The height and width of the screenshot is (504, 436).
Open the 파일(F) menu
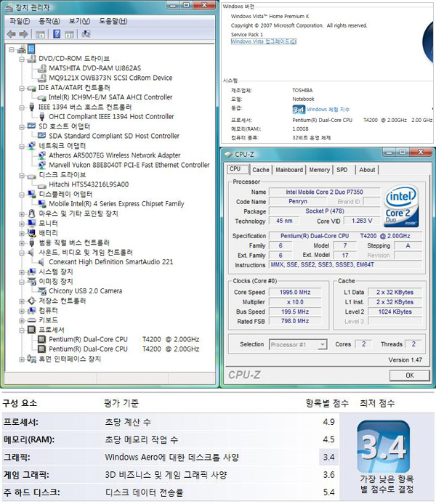click(x=20, y=21)
